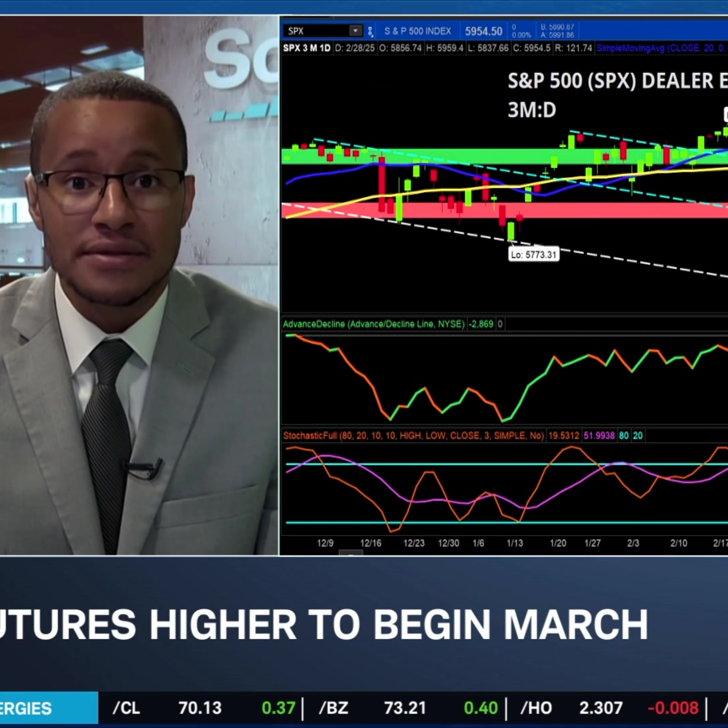Click the /BZ ticker symbol
Image resolution: width=728 pixels, height=728 pixels.
click(333, 708)
